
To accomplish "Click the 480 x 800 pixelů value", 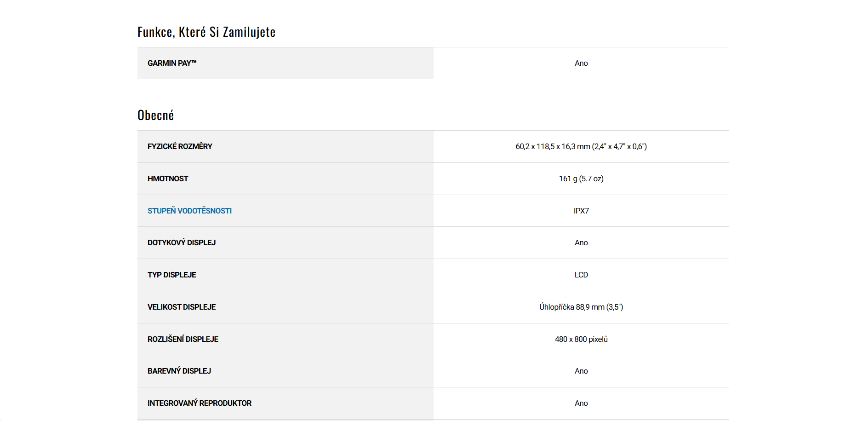I will pos(581,339).
